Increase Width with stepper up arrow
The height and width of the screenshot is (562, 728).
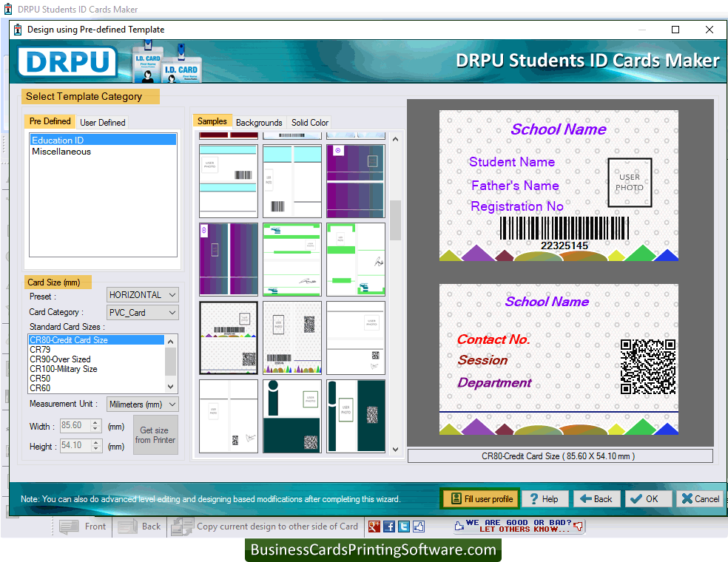pyautogui.click(x=95, y=422)
